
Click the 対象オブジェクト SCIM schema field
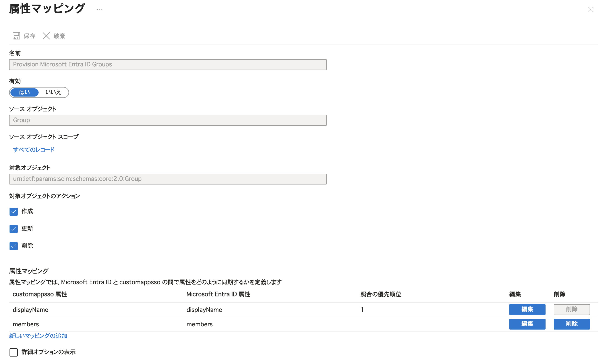pos(168,179)
